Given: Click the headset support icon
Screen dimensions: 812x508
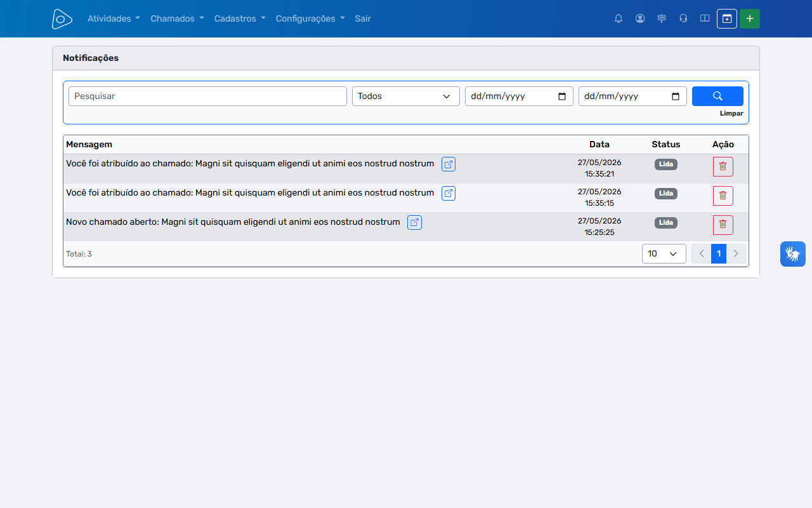Looking at the screenshot, I should (683, 18).
